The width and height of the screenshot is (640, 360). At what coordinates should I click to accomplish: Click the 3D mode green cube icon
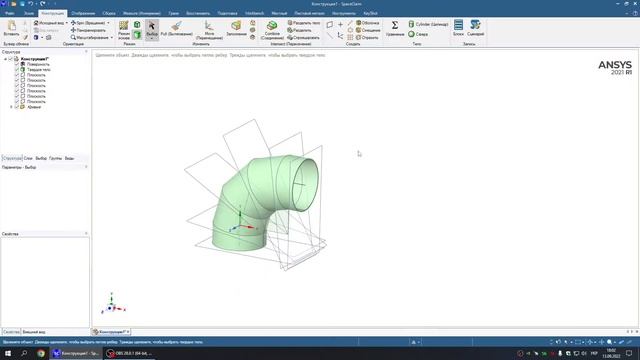(x=137, y=35)
